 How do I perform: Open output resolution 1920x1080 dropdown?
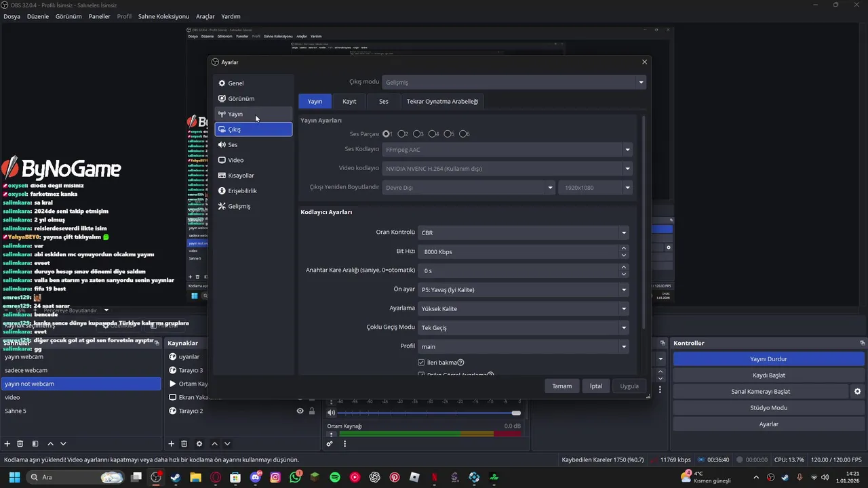coord(595,188)
